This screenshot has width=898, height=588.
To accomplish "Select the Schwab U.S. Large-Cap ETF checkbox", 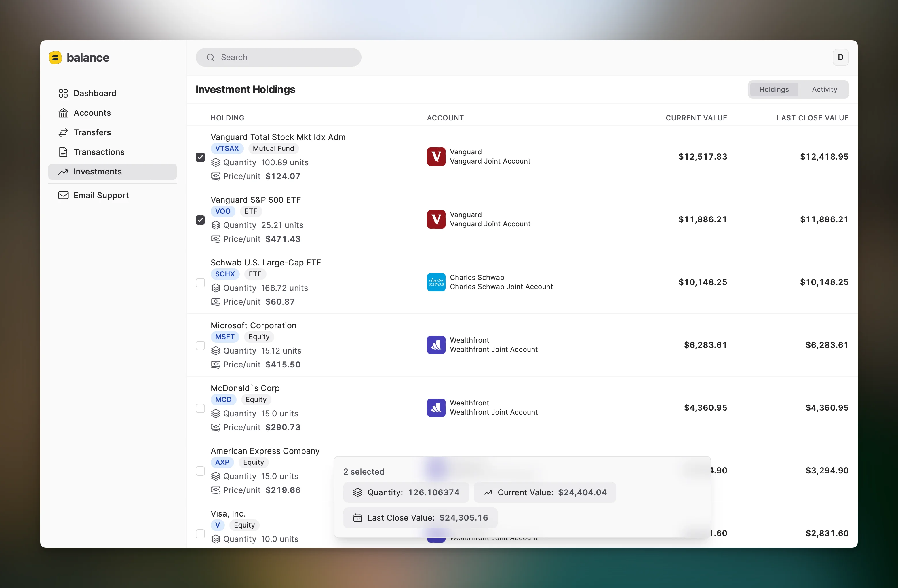I will click(x=200, y=282).
